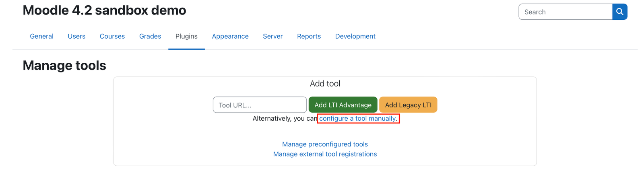This screenshot has width=644, height=183.
Task: Click the Add tool heading text
Action: coord(325,84)
